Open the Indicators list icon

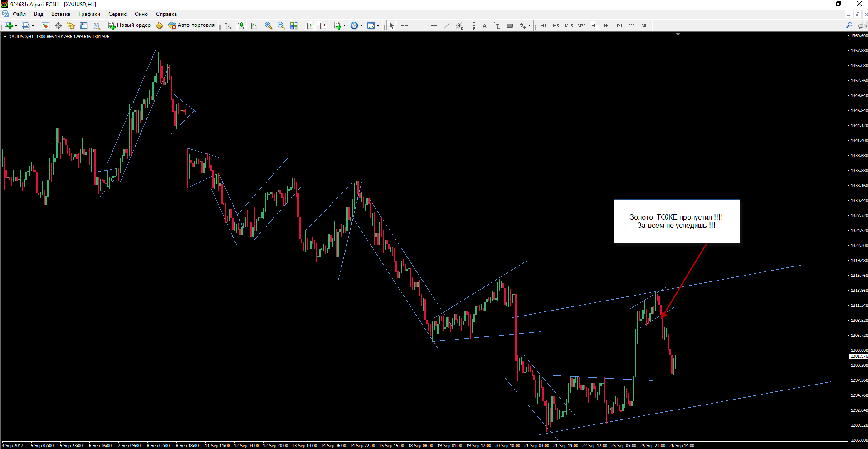(x=337, y=25)
